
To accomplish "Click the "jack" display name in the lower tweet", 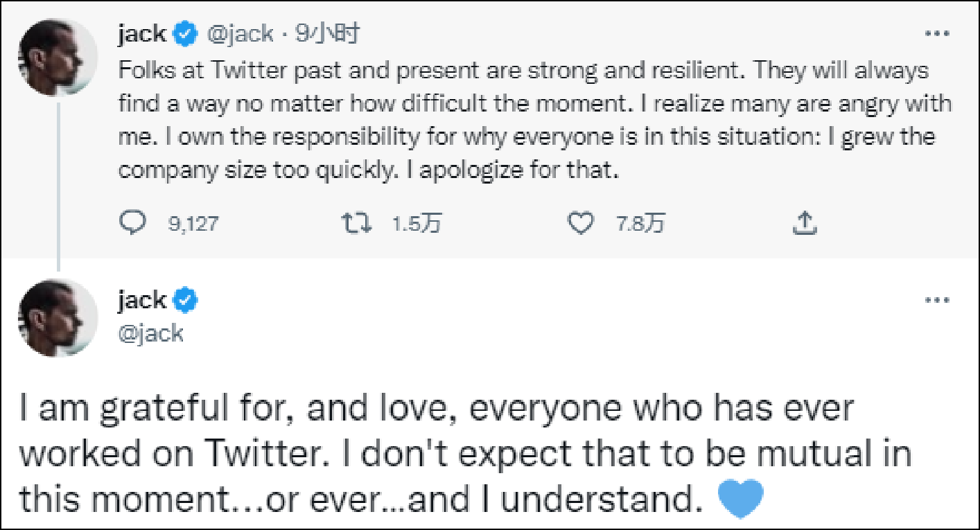I will pyautogui.click(x=142, y=301).
